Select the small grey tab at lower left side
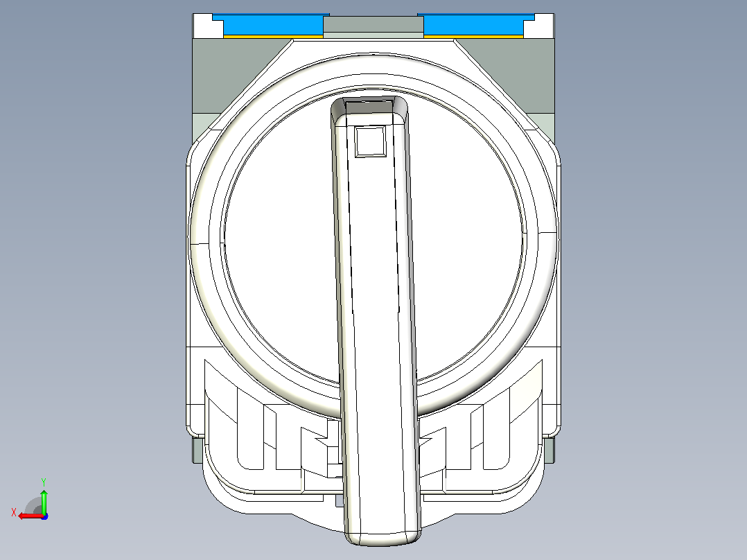The height and width of the screenshot is (560, 747). point(196,450)
